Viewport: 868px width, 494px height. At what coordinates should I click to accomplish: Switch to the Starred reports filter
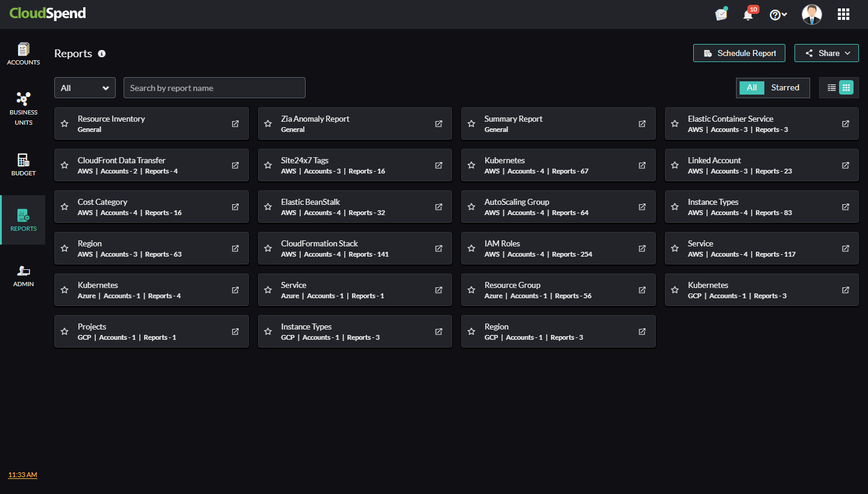(785, 87)
